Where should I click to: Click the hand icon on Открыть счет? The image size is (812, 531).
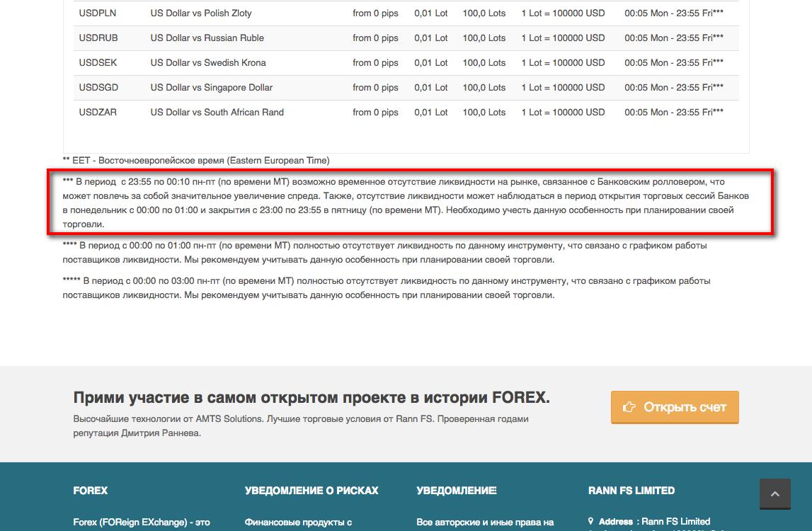(x=629, y=407)
